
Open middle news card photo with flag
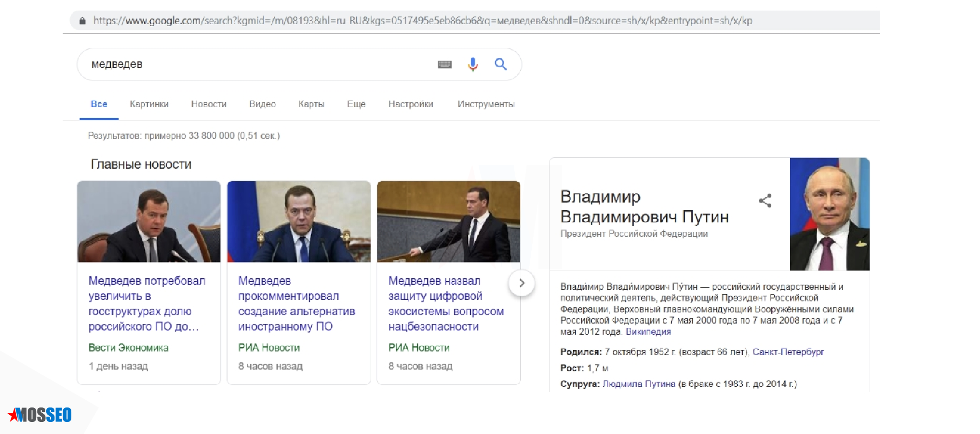coord(299,221)
